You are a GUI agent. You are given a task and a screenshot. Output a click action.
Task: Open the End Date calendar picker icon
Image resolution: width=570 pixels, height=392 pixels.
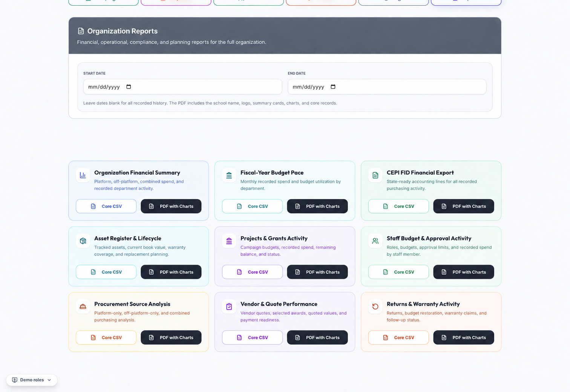coord(333,87)
